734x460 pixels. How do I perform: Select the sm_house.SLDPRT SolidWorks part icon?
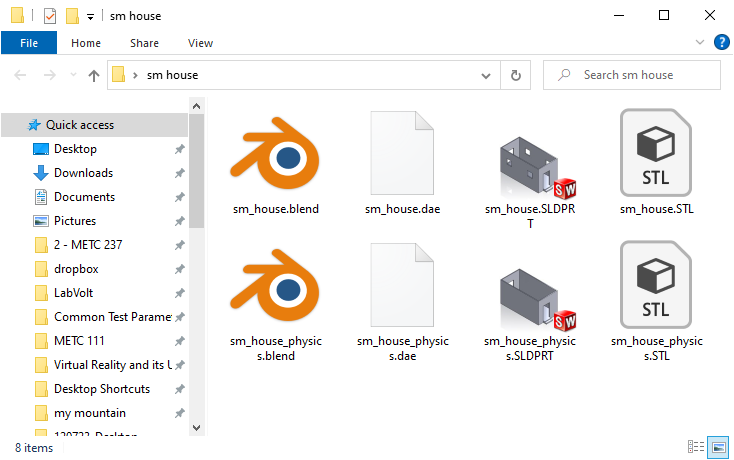(x=536, y=168)
